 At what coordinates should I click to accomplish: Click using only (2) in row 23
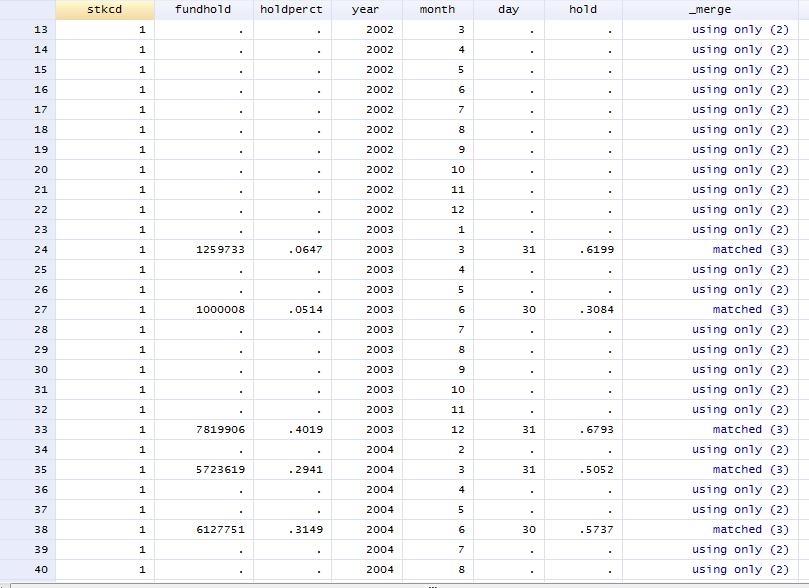pos(740,230)
